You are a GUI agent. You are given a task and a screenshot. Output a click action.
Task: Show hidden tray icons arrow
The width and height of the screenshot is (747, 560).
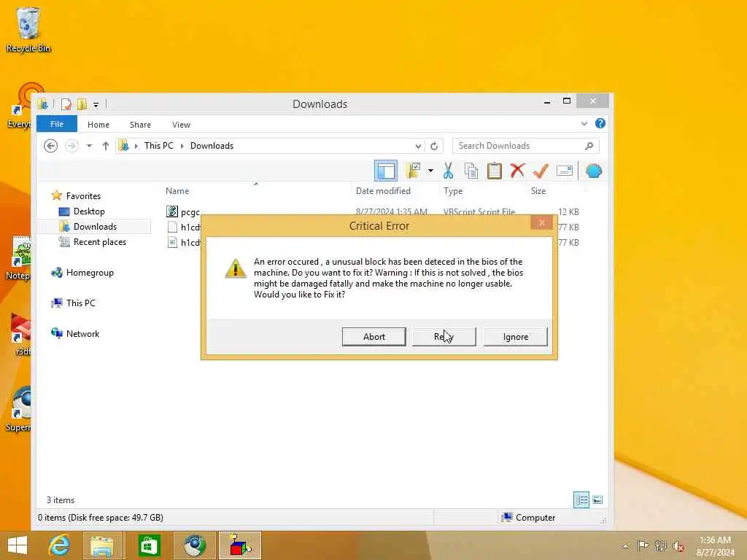click(x=625, y=545)
